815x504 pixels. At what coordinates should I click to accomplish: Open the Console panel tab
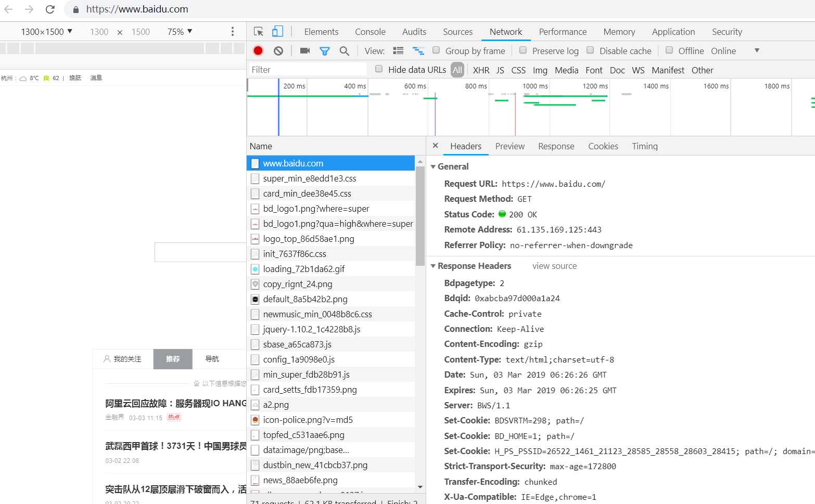coord(370,32)
